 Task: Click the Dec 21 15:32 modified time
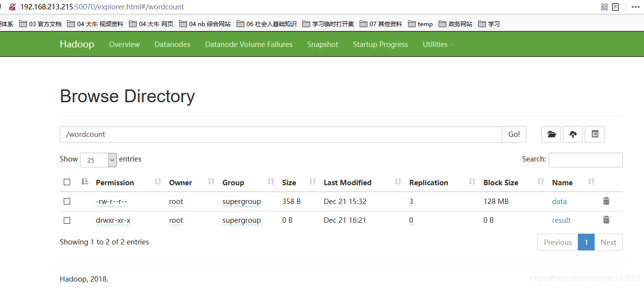[345, 202]
